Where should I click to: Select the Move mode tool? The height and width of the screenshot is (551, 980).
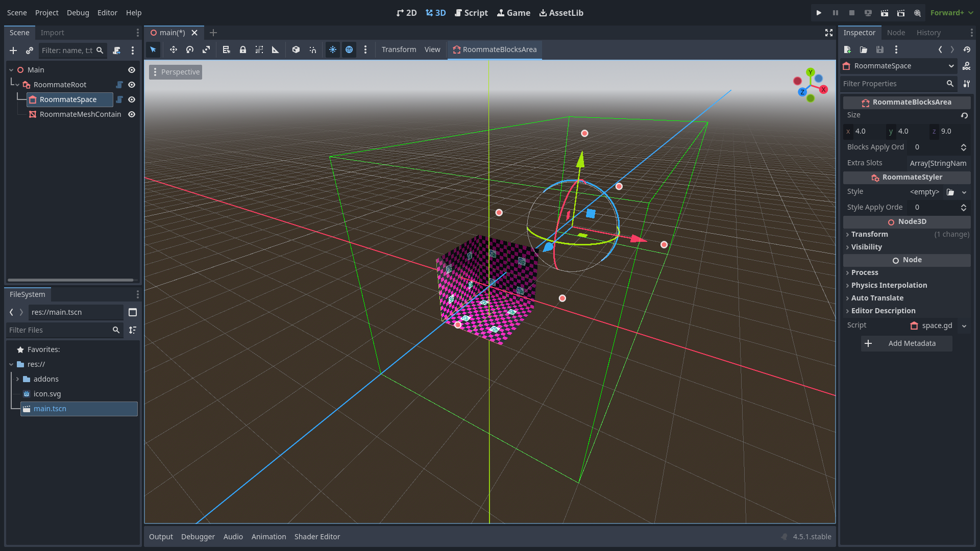(x=174, y=49)
